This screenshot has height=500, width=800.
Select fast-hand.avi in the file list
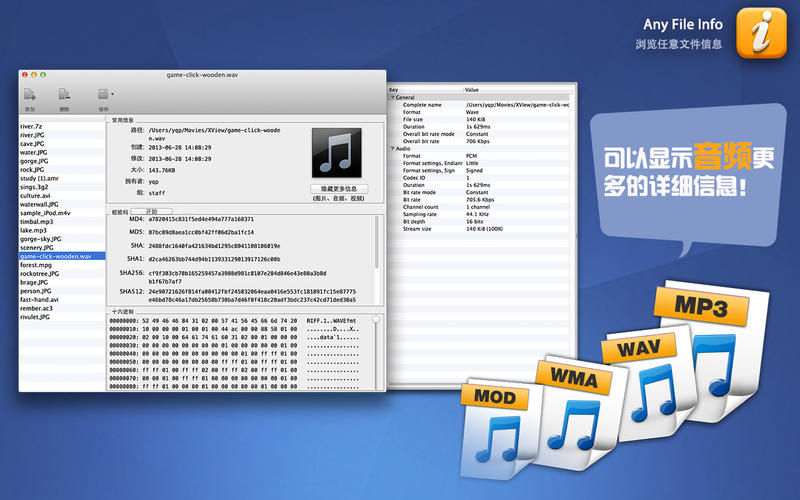pos(62,299)
